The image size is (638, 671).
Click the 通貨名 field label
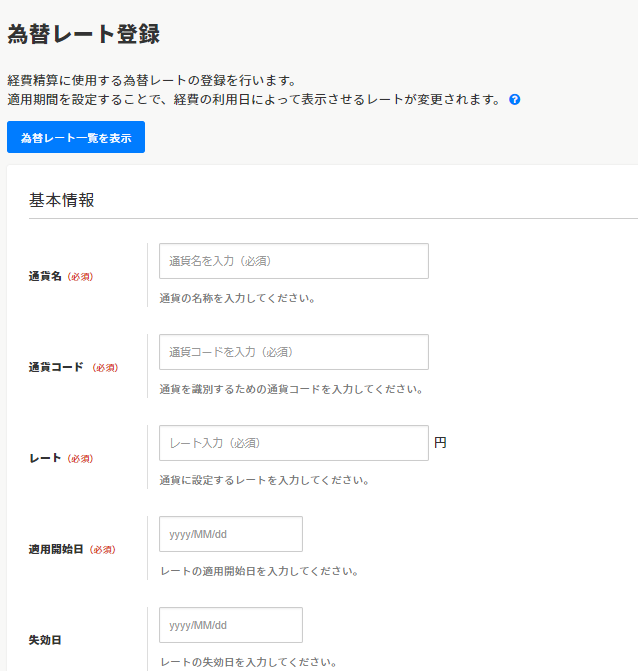click(46, 276)
